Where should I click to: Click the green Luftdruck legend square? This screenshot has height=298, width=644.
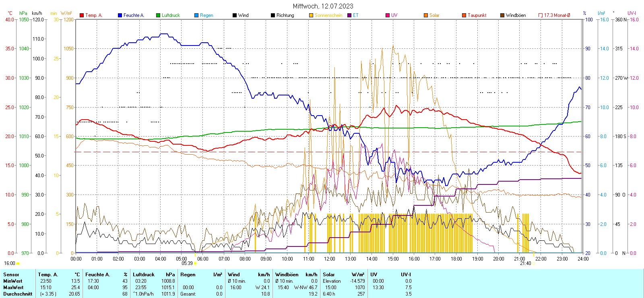158,15
